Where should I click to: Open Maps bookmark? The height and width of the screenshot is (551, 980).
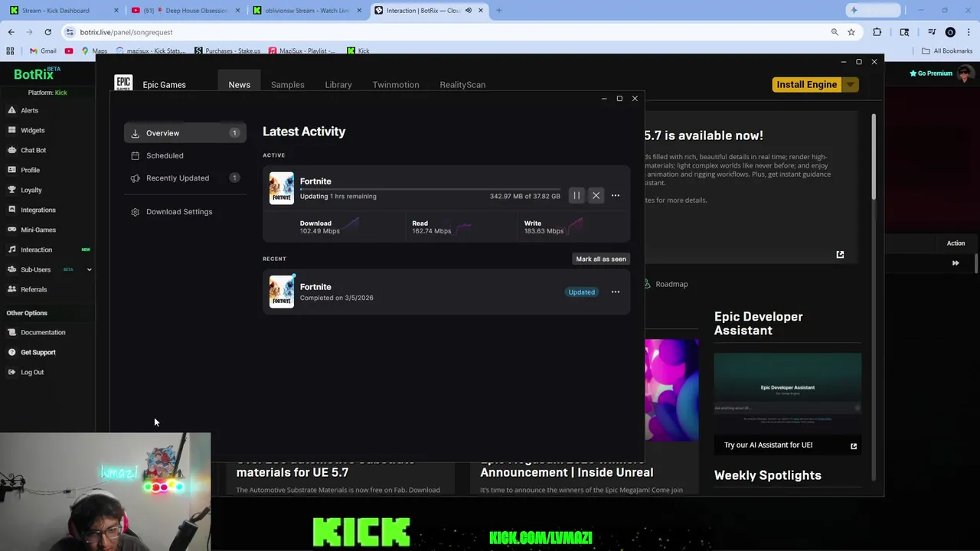tap(94, 51)
